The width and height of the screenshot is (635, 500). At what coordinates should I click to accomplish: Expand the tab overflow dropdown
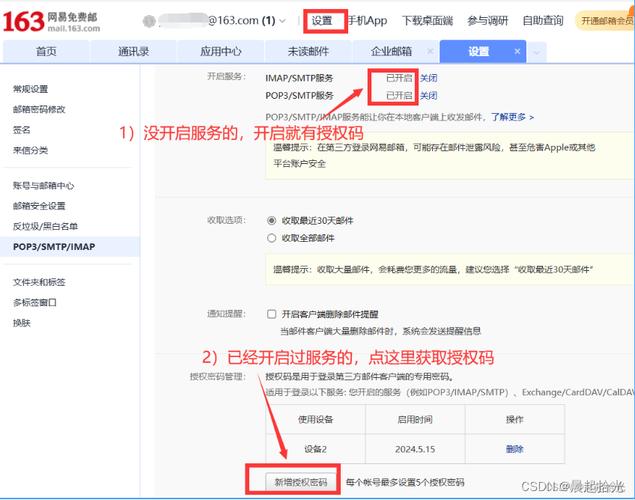(x=537, y=52)
